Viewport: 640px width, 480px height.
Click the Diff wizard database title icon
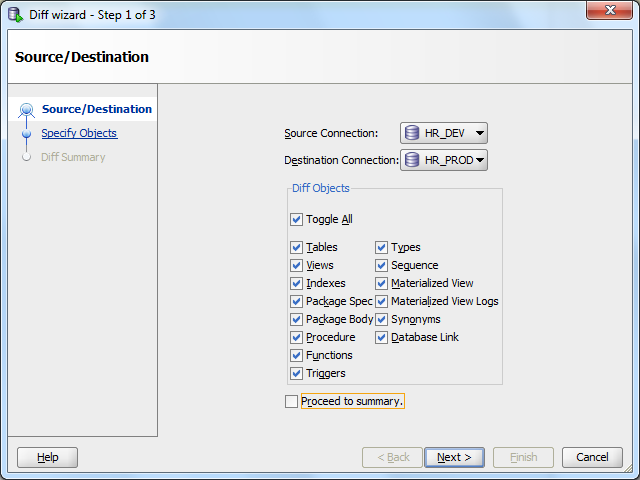(x=16, y=15)
